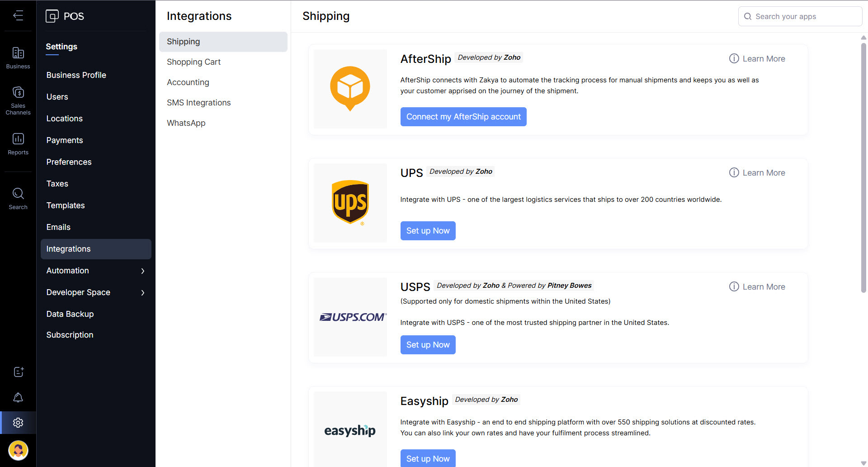Open the Accounting integrations category
868x467 pixels.
[188, 82]
